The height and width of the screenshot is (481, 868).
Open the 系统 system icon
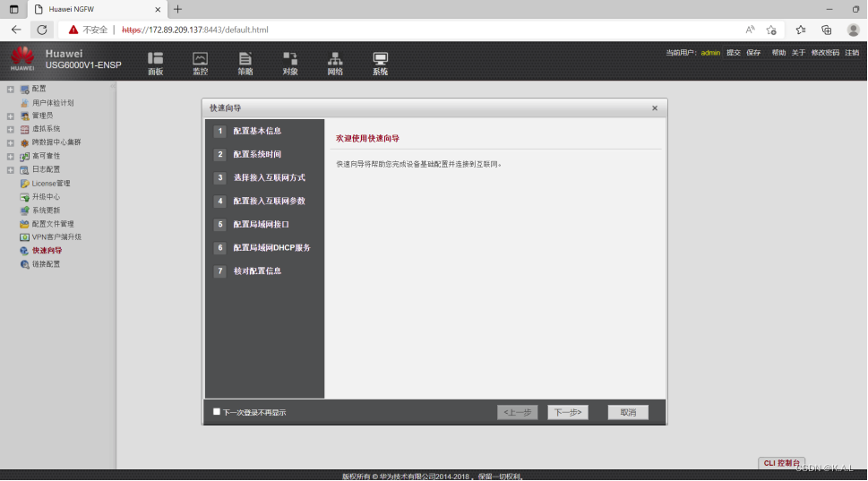(x=380, y=63)
